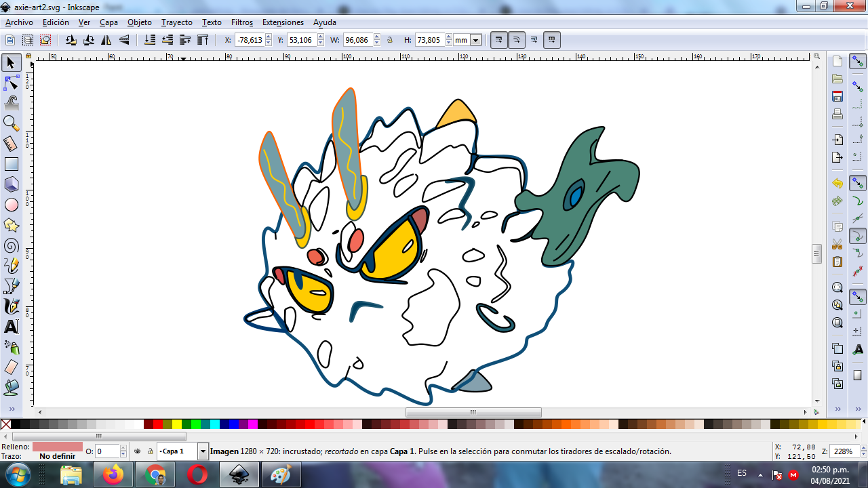Increase the W width spinner
868x488 pixels.
click(376, 37)
